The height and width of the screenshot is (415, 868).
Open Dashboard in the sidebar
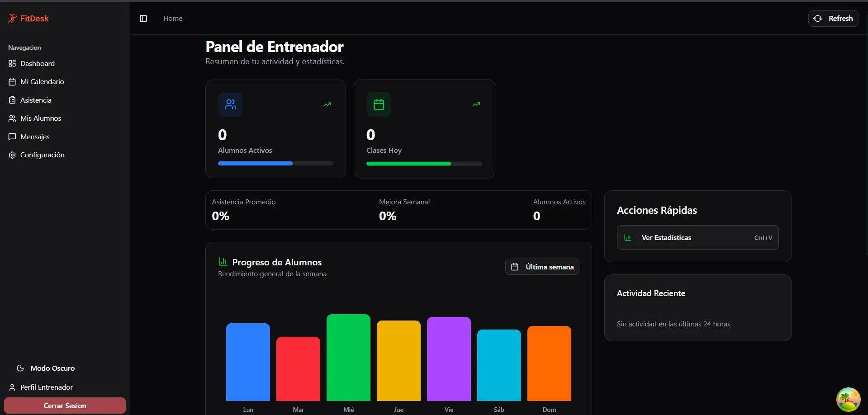tap(37, 63)
